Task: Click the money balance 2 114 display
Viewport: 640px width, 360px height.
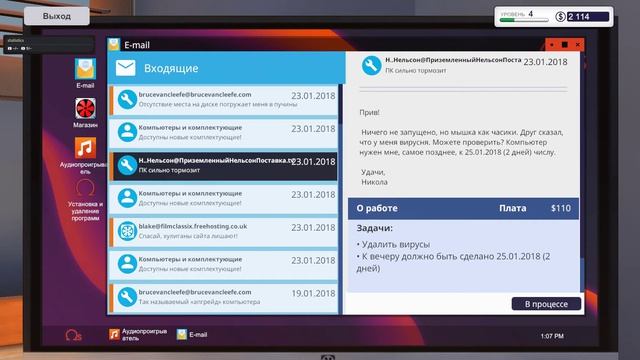Action: pos(588,17)
